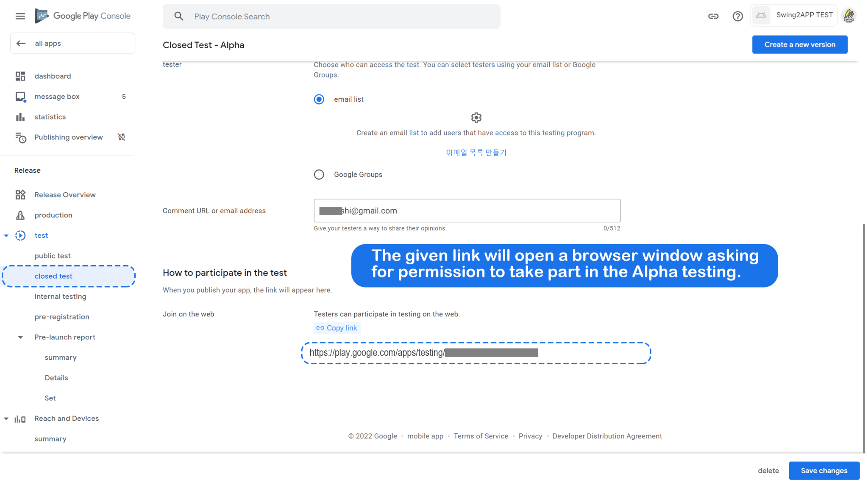Open Play Console help
Screen dimensions: 868x488
point(737,16)
